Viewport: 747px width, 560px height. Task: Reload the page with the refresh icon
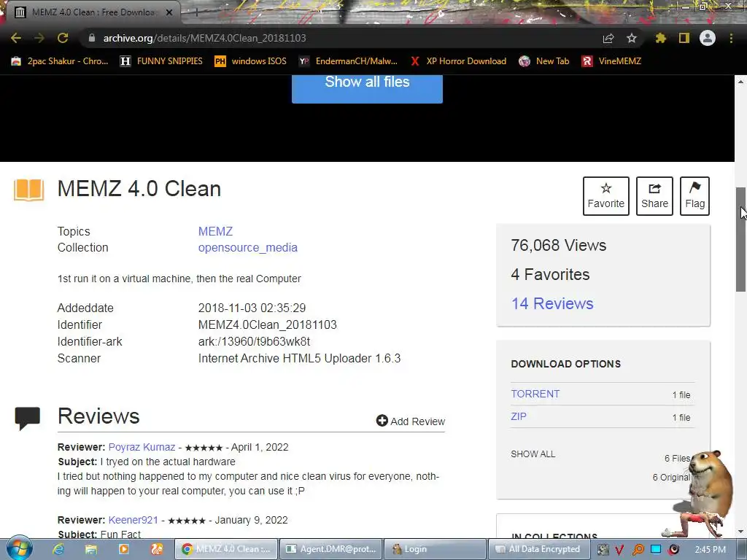click(63, 38)
